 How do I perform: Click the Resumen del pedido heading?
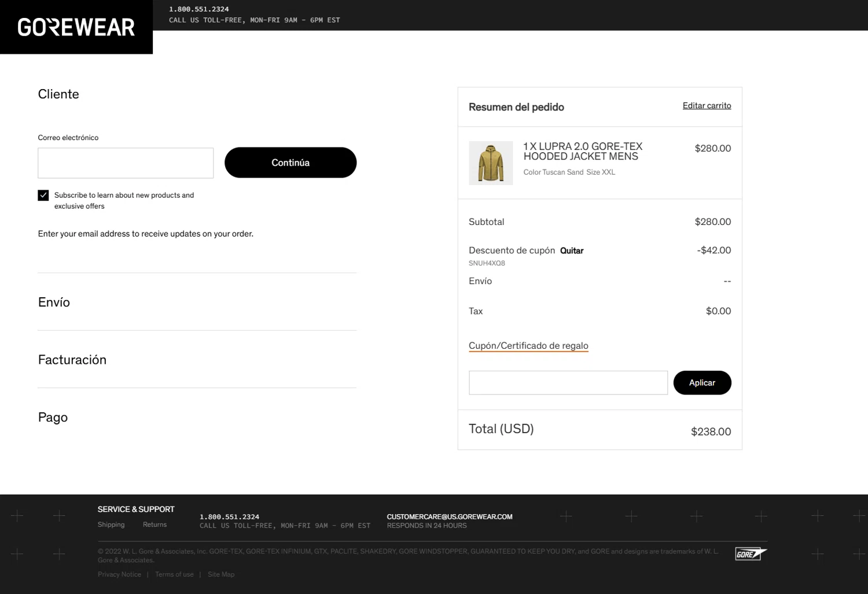(x=516, y=107)
